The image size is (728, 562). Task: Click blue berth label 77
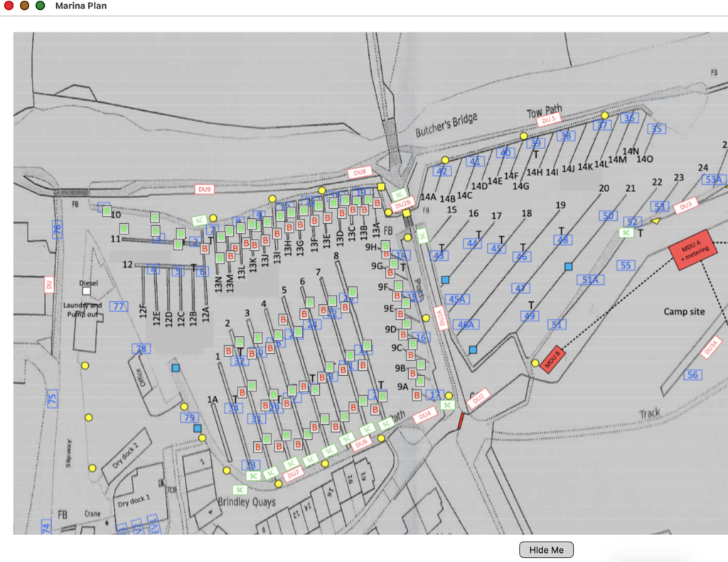pyautogui.click(x=118, y=306)
